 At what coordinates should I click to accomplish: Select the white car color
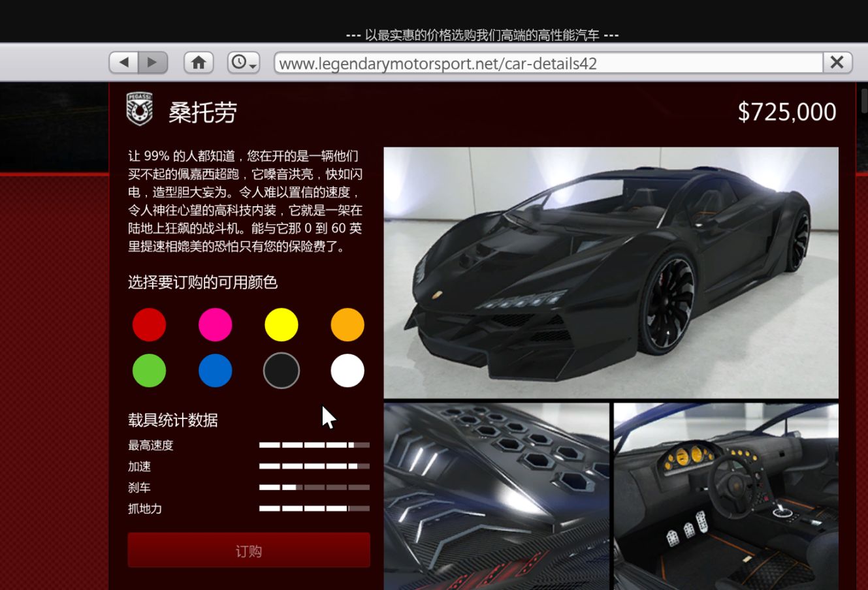(347, 371)
